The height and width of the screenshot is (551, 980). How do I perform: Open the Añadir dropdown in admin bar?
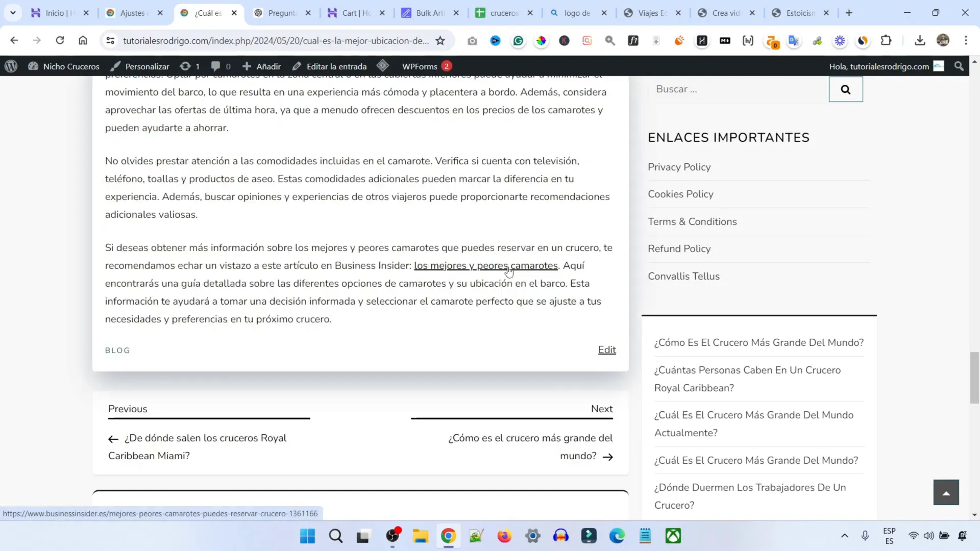pyautogui.click(x=261, y=66)
